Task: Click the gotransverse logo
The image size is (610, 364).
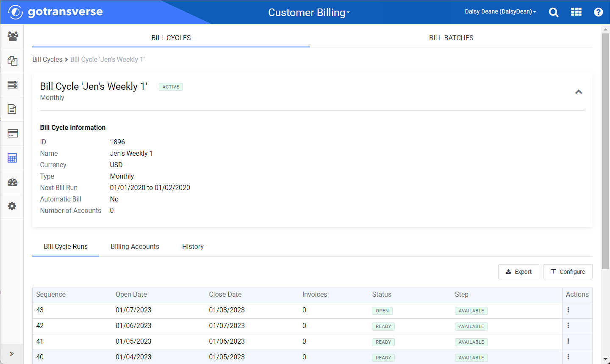Action: pyautogui.click(x=55, y=12)
